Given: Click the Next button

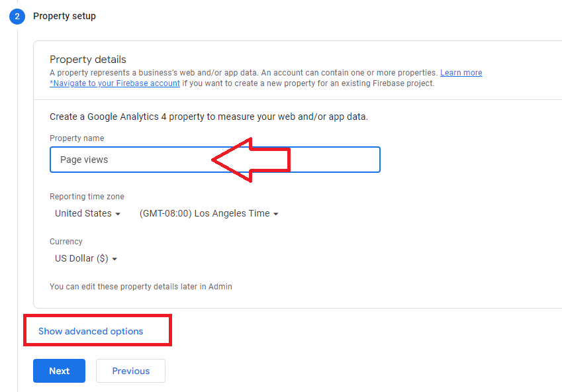Looking at the screenshot, I should click(x=59, y=371).
